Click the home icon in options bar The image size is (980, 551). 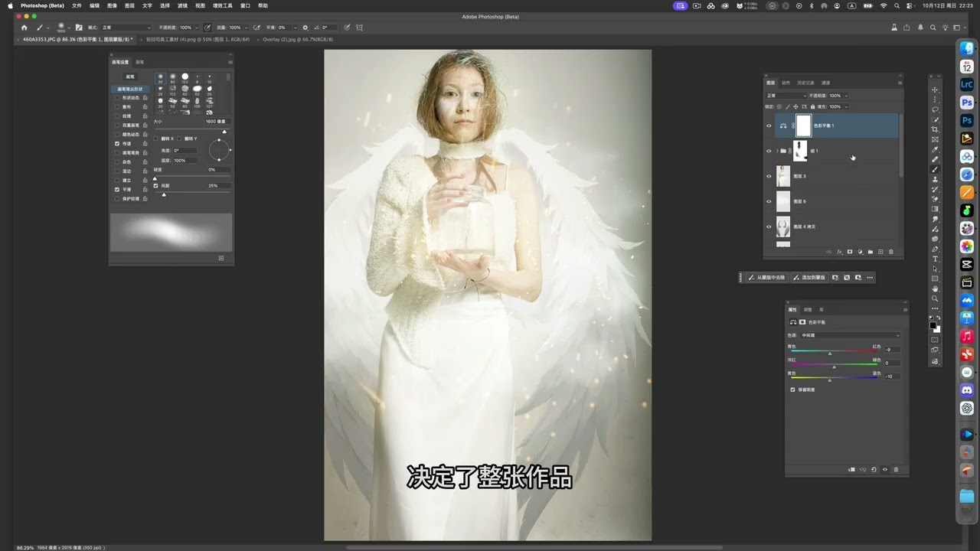tap(24, 28)
